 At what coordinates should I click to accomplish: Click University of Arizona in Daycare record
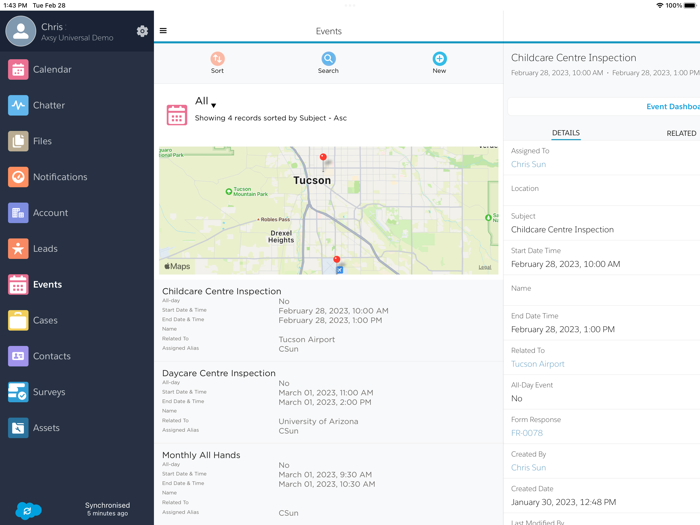click(318, 421)
